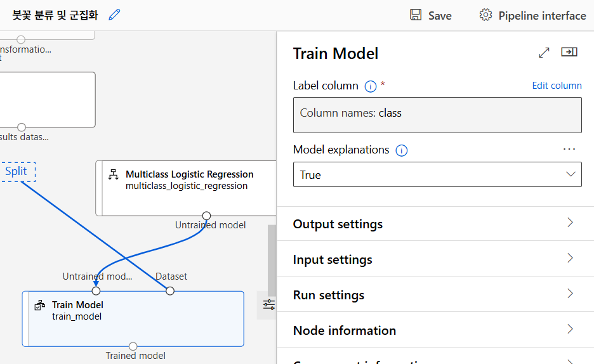Click the Model explanations info icon
Screen dimensions: 594x364
(x=401, y=150)
